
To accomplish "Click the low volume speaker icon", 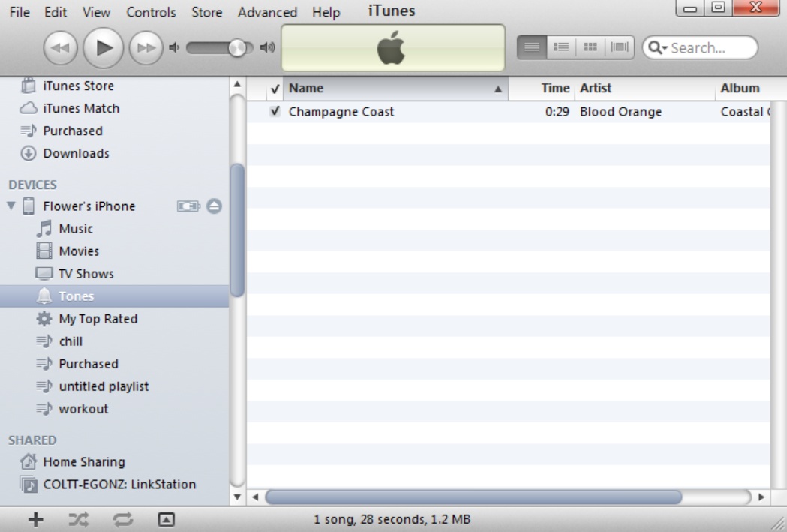I will pyautogui.click(x=174, y=48).
